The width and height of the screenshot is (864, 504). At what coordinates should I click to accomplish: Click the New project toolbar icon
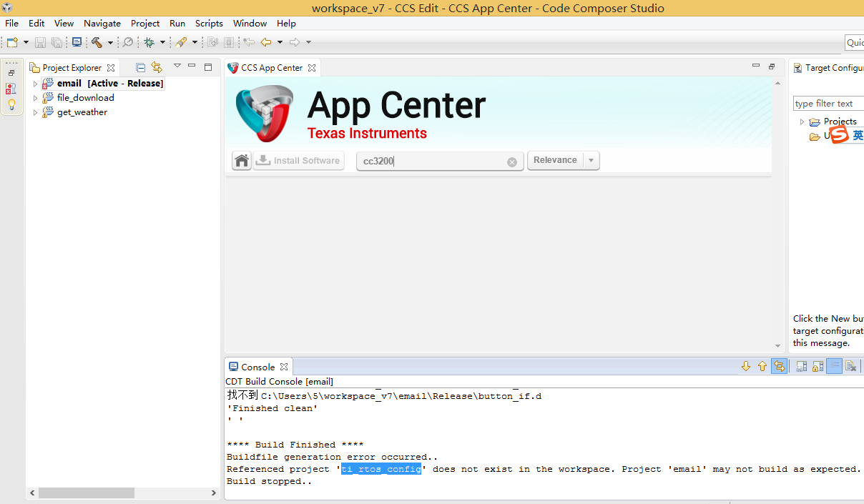(x=12, y=43)
